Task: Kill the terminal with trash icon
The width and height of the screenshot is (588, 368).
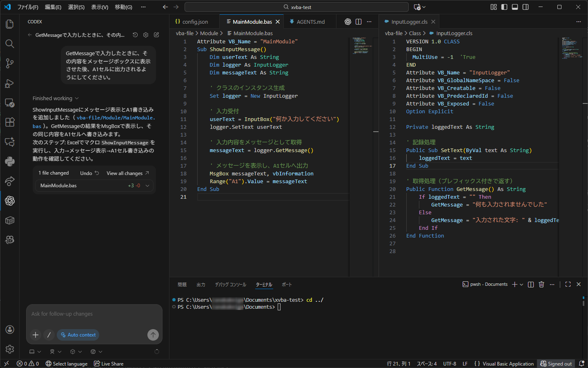Action: (x=541, y=285)
